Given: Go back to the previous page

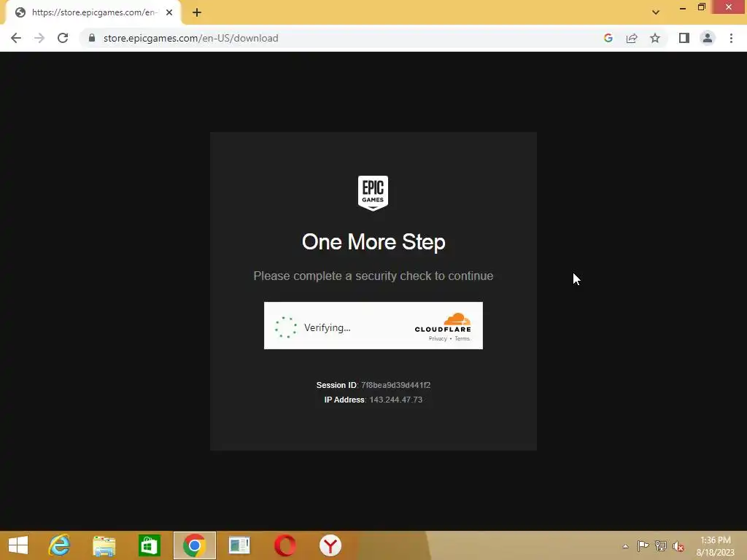Looking at the screenshot, I should (16, 38).
